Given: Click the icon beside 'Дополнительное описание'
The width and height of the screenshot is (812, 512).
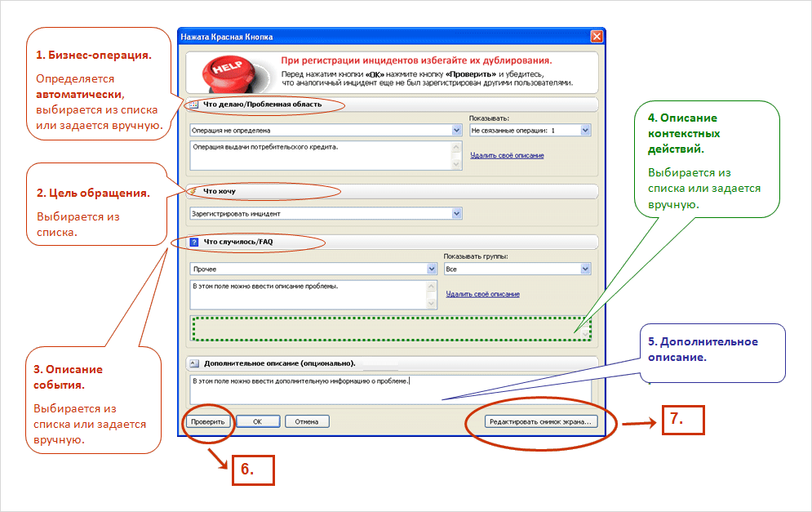Looking at the screenshot, I should (x=193, y=363).
